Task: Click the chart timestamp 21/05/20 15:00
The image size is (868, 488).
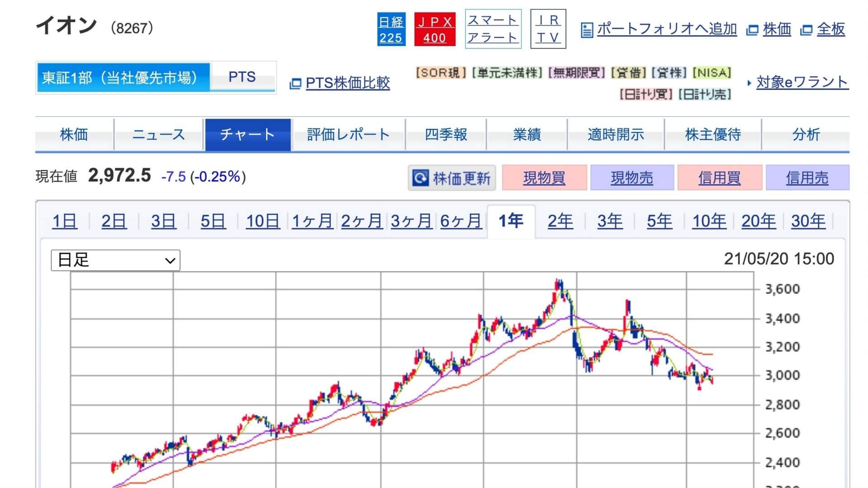Action: 779,259
